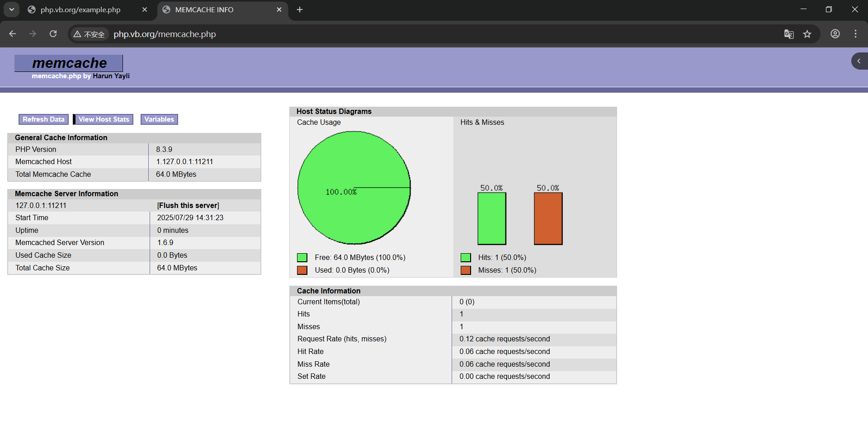
Task: Click the orange Used legend swatch
Action: (302, 270)
